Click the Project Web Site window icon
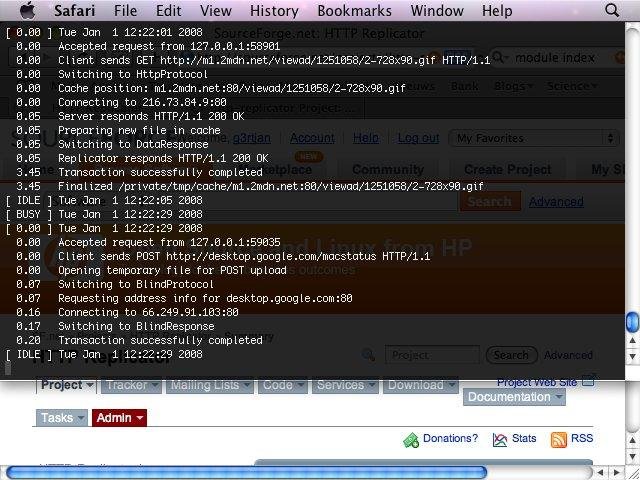This screenshot has width=640, height=480. pos(589,380)
